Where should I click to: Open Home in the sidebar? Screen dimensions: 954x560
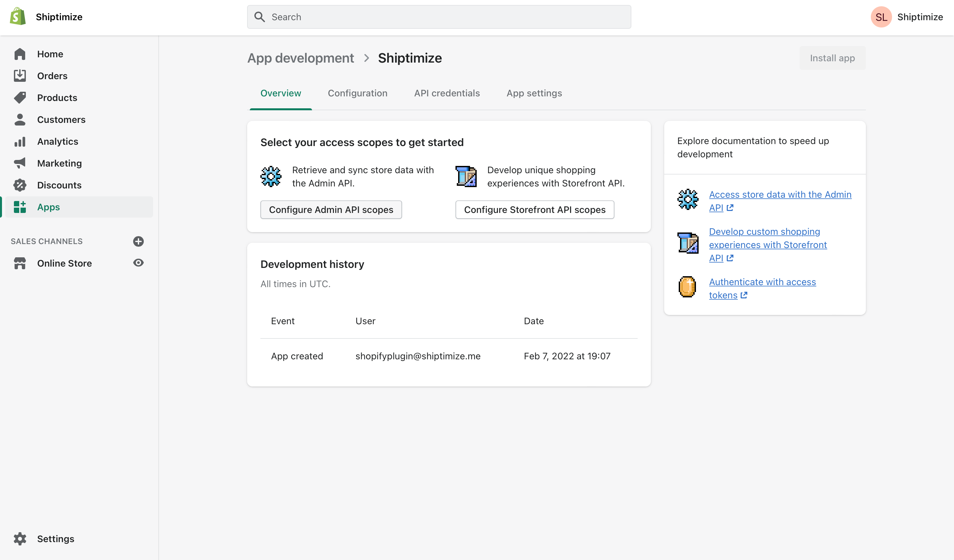point(79,54)
